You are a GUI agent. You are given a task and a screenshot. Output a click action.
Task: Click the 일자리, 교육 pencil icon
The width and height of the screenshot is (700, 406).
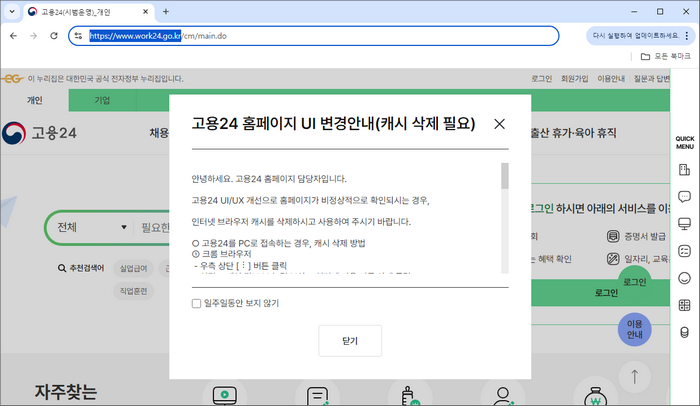coord(613,259)
